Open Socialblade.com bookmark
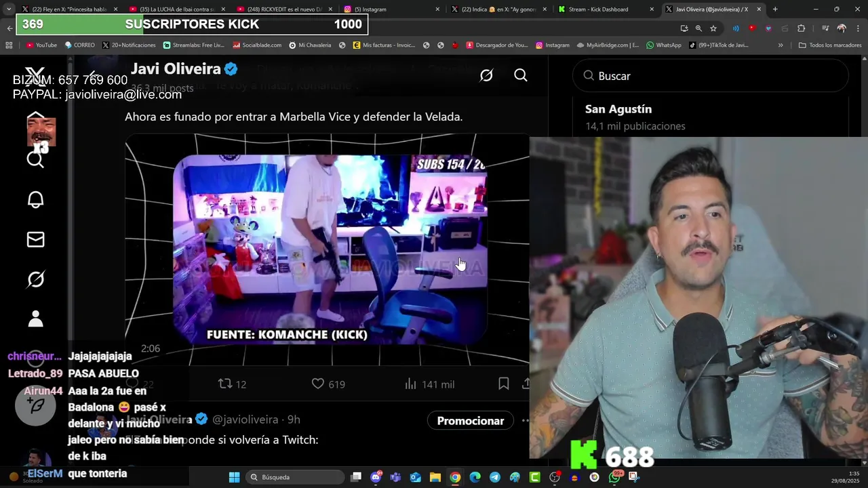The width and height of the screenshot is (868, 488). pyautogui.click(x=257, y=45)
